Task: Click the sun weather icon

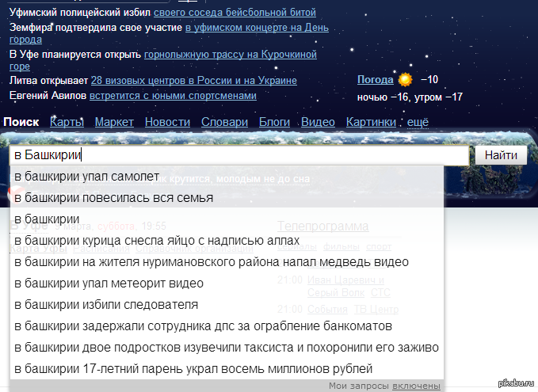Action: (405, 79)
